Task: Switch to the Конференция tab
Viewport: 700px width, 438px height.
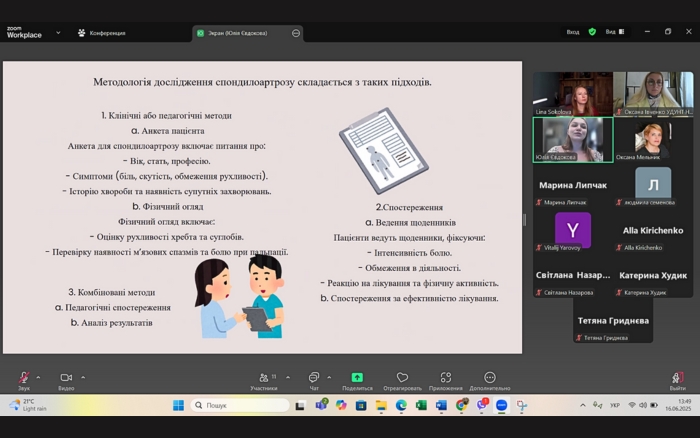Action: click(x=102, y=33)
